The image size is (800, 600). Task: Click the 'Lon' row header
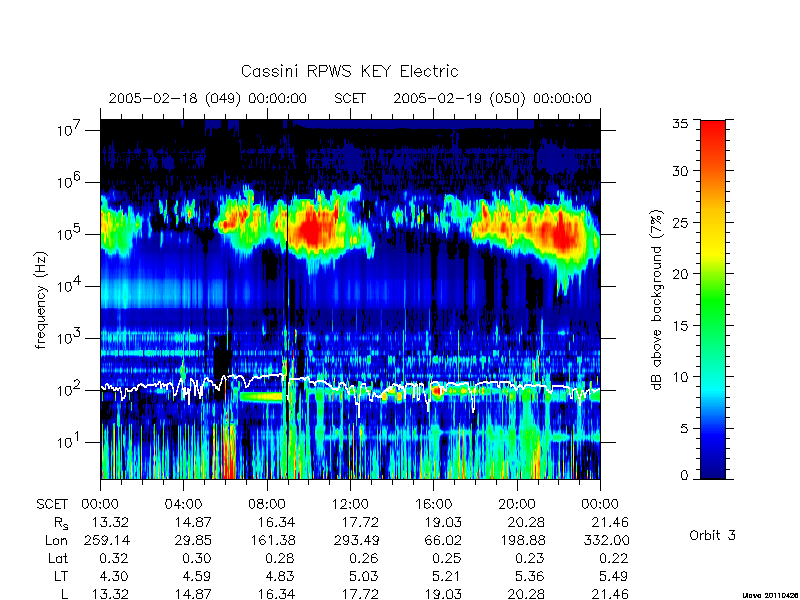(x=56, y=540)
